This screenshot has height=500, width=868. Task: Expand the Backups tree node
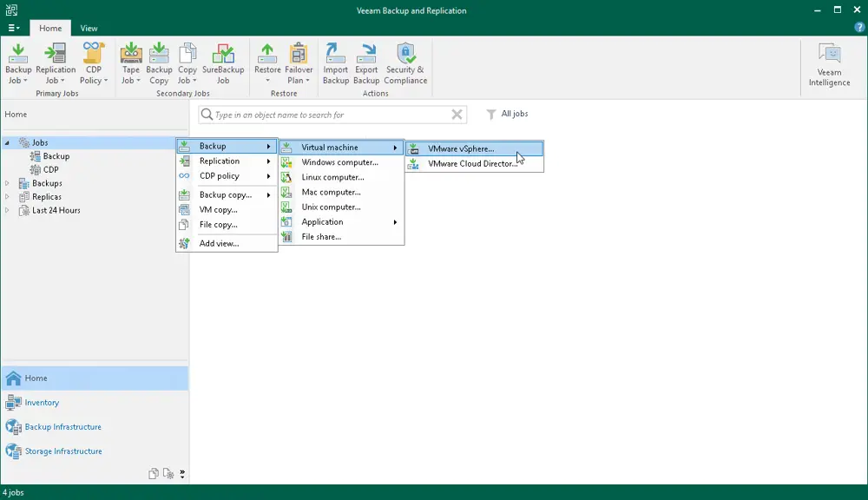[8, 183]
